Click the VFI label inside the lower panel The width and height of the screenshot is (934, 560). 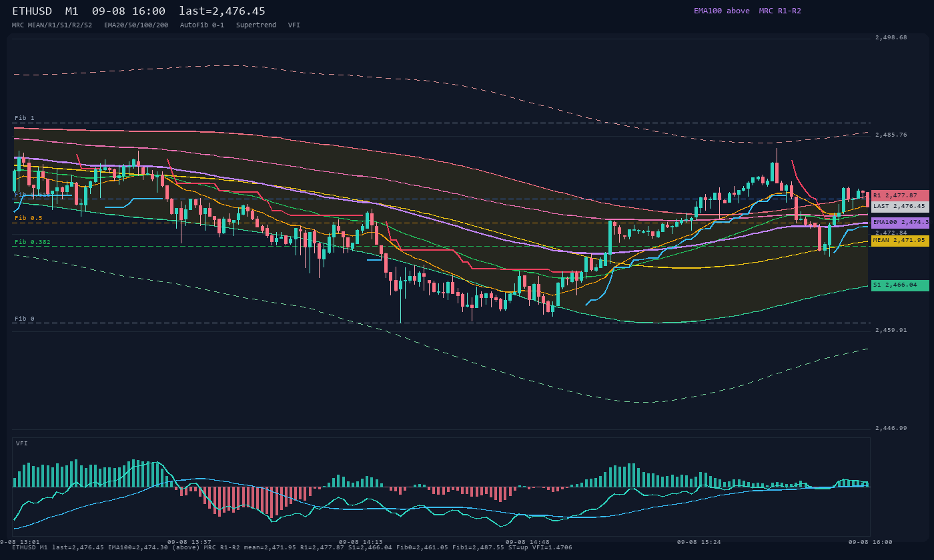coord(22,443)
